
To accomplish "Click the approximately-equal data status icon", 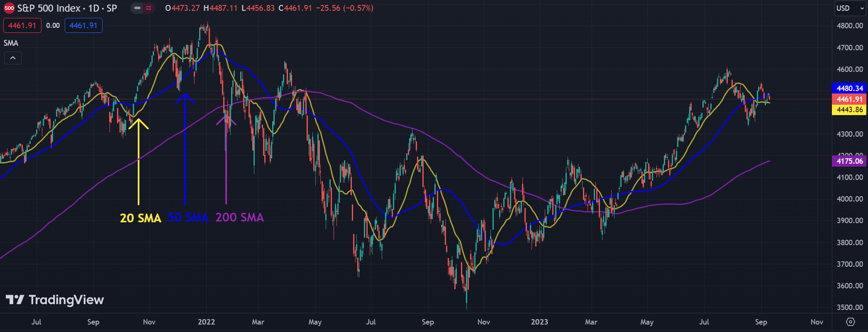I will point(148,8).
